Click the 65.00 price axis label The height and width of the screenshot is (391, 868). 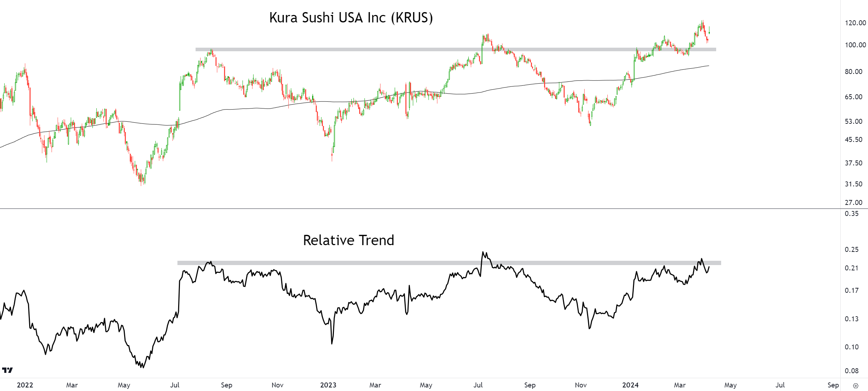pyautogui.click(x=853, y=97)
